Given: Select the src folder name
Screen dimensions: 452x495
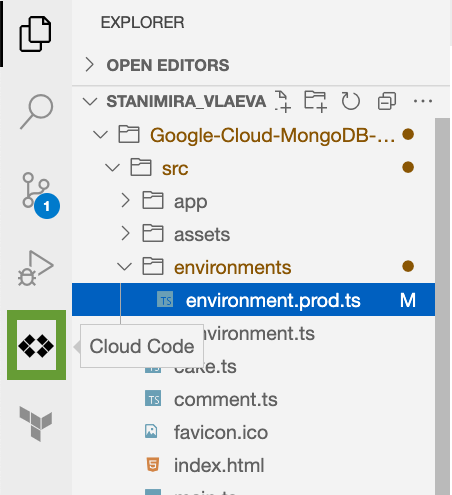Looking at the screenshot, I should 175,168.
